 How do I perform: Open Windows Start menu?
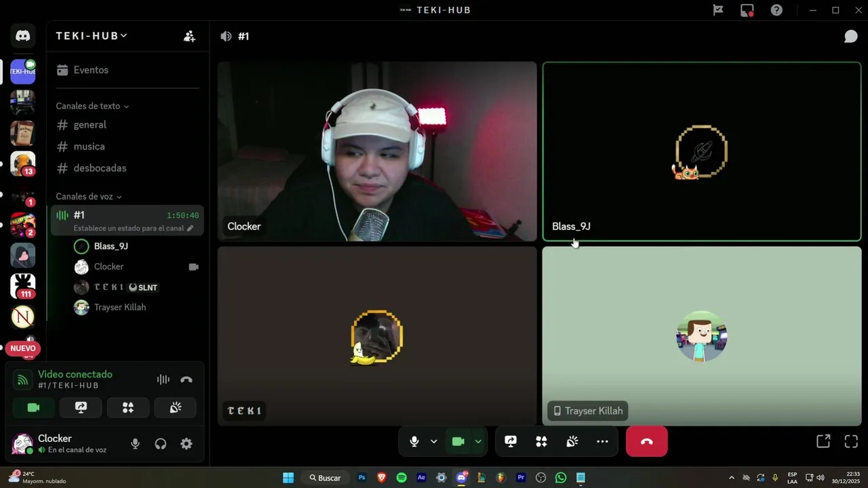[x=288, y=478]
